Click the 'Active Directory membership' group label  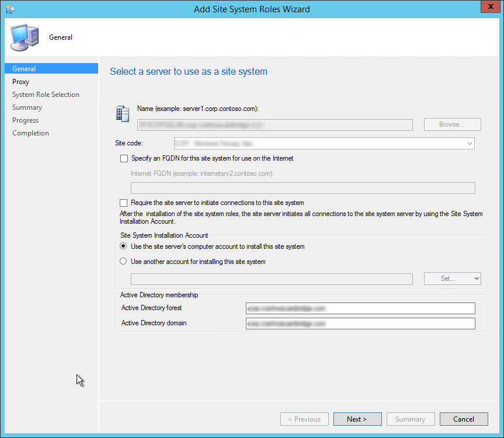pyautogui.click(x=159, y=295)
